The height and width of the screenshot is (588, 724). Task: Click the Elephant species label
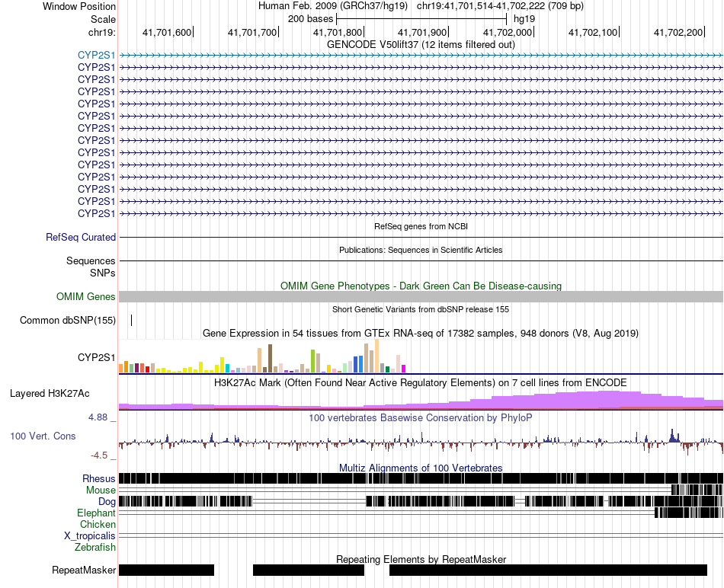(x=97, y=513)
